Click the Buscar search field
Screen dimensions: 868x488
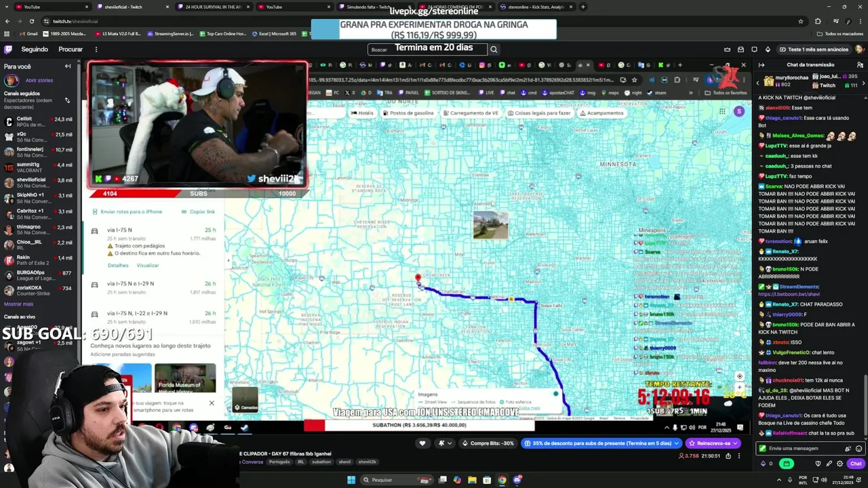point(427,49)
